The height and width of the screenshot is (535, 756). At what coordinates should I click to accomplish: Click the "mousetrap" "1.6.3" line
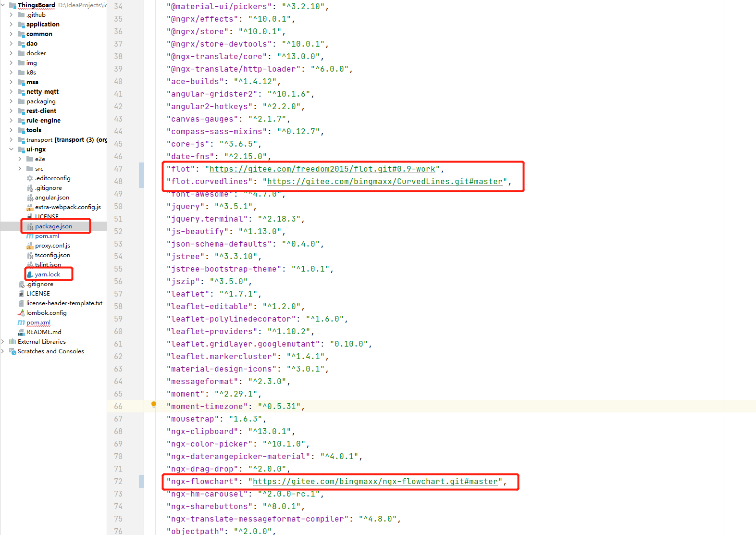pos(216,419)
